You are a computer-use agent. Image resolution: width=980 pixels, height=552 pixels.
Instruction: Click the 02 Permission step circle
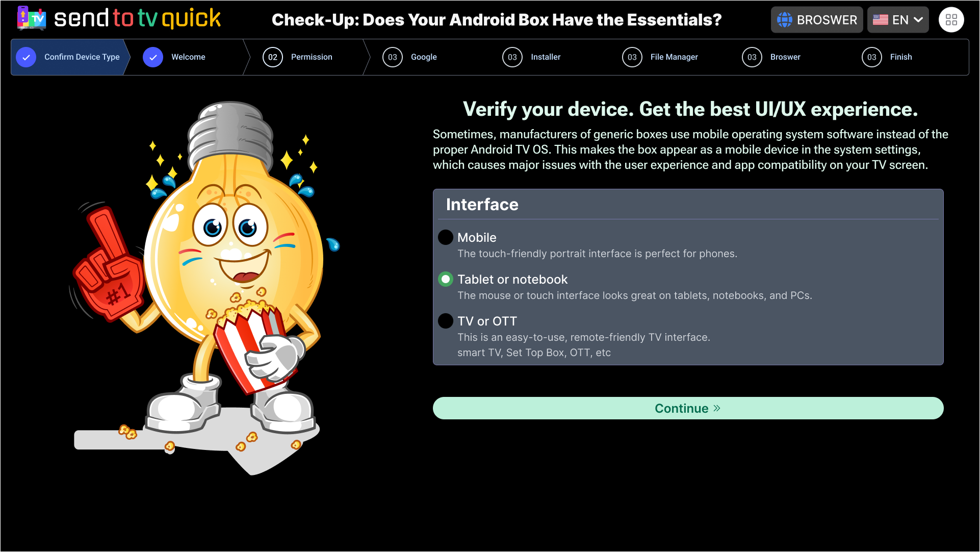click(x=273, y=57)
